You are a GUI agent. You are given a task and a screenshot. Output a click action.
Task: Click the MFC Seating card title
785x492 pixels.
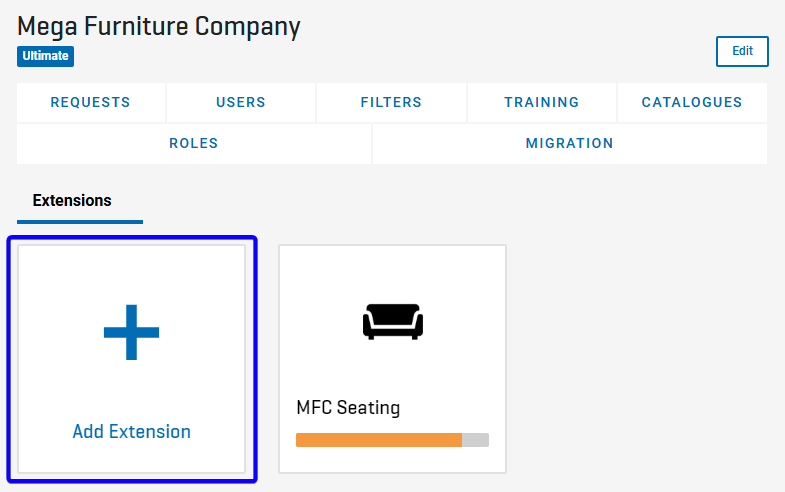[348, 407]
